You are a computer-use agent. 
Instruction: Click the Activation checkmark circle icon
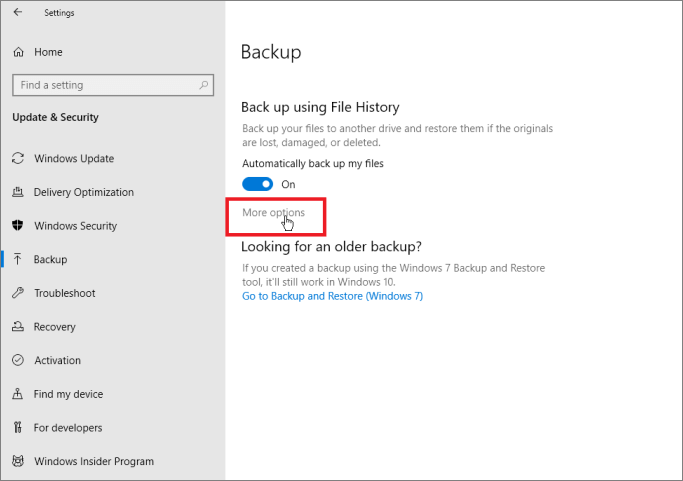(x=18, y=360)
